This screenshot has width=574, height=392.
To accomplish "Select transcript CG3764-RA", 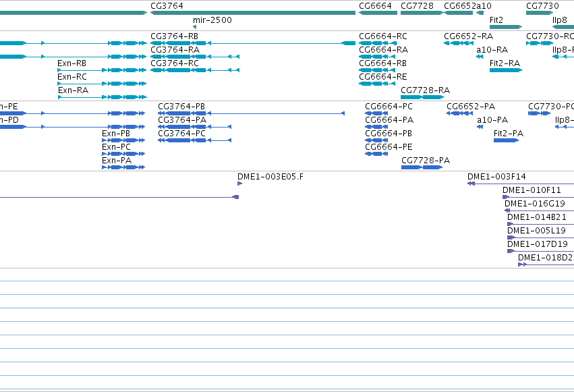I will (x=195, y=57).
